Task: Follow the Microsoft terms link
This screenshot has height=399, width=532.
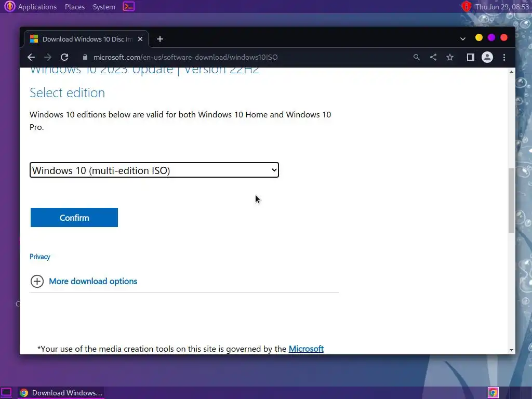Action: (x=306, y=349)
